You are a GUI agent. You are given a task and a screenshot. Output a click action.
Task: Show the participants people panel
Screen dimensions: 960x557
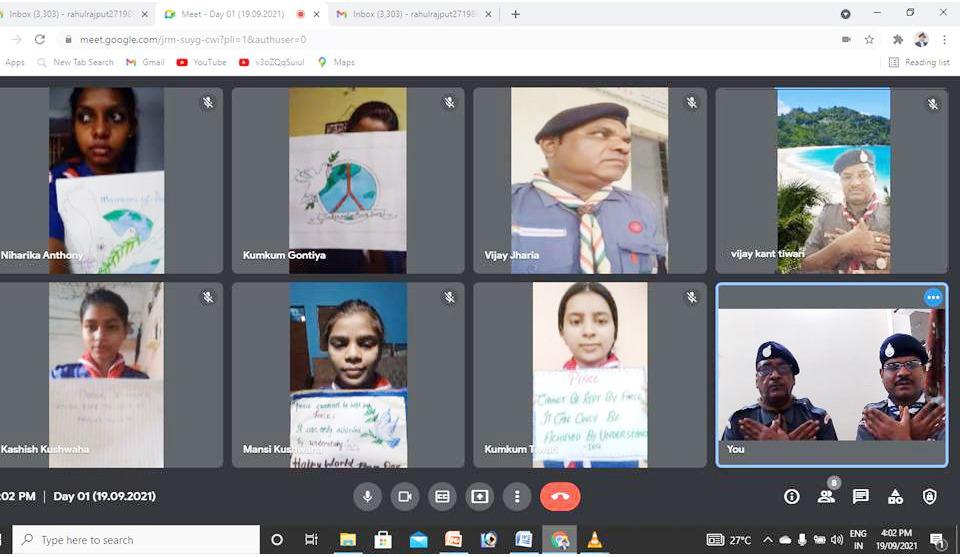pos(826,496)
